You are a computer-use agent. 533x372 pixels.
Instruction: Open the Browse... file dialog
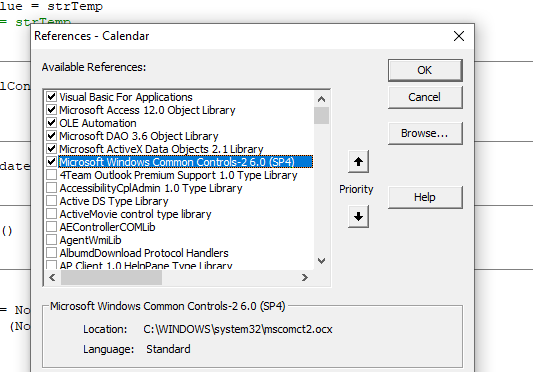tap(425, 133)
